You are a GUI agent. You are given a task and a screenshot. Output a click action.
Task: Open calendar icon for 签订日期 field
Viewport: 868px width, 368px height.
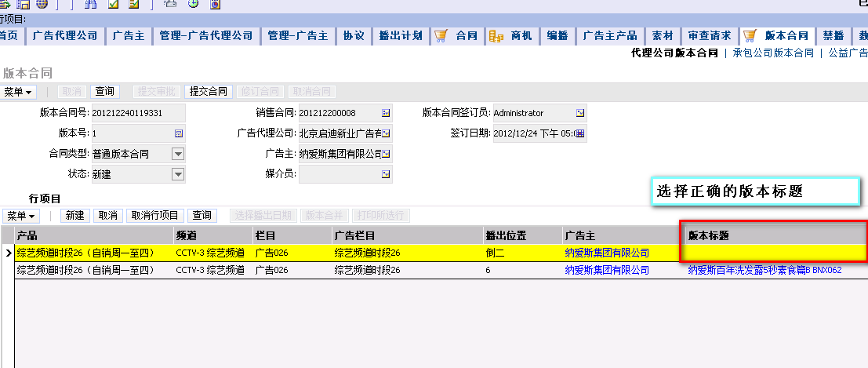pos(580,133)
